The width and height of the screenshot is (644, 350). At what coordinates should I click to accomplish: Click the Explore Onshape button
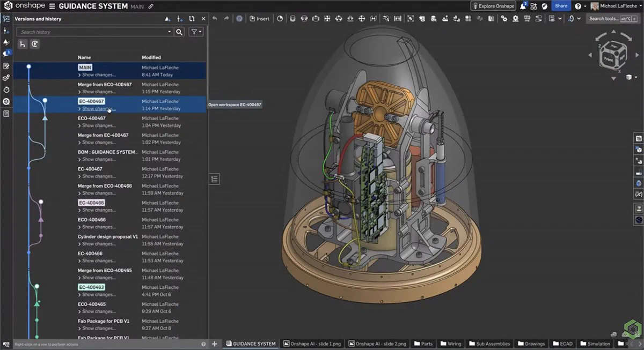pyautogui.click(x=493, y=6)
